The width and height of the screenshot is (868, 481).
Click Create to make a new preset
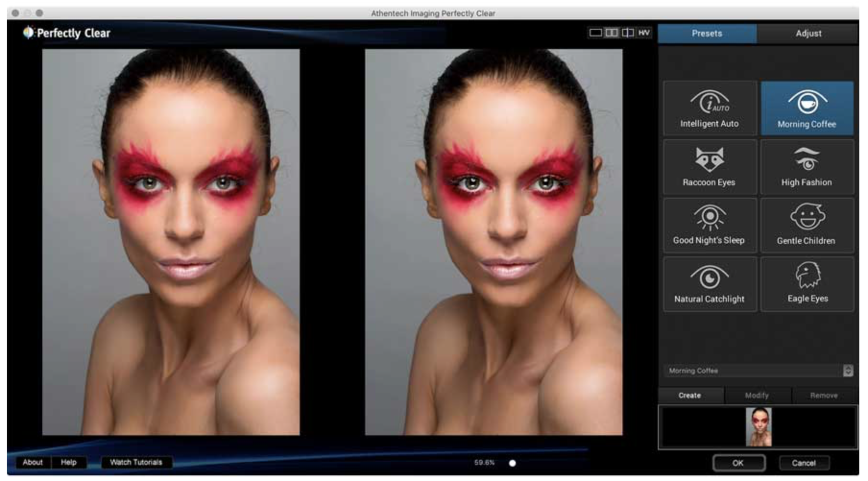[x=690, y=396]
